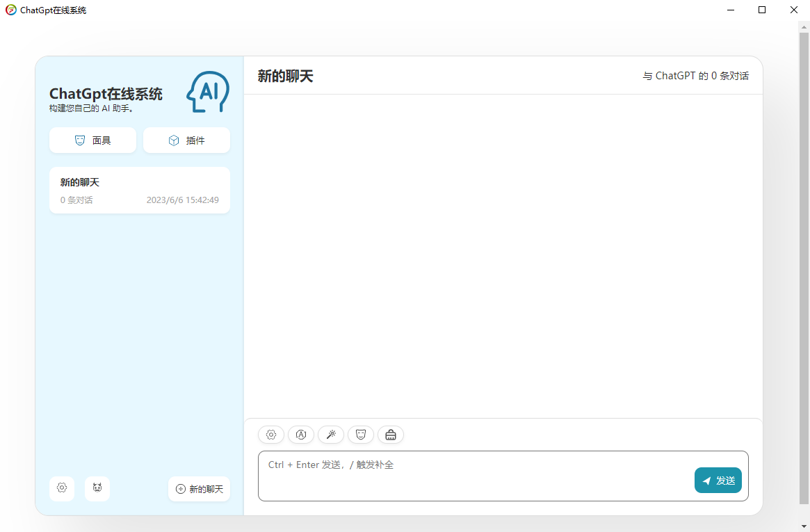Click the cat-face icon in sidebar
This screenshot has height=532, width=810.
(x=97, y=488)
